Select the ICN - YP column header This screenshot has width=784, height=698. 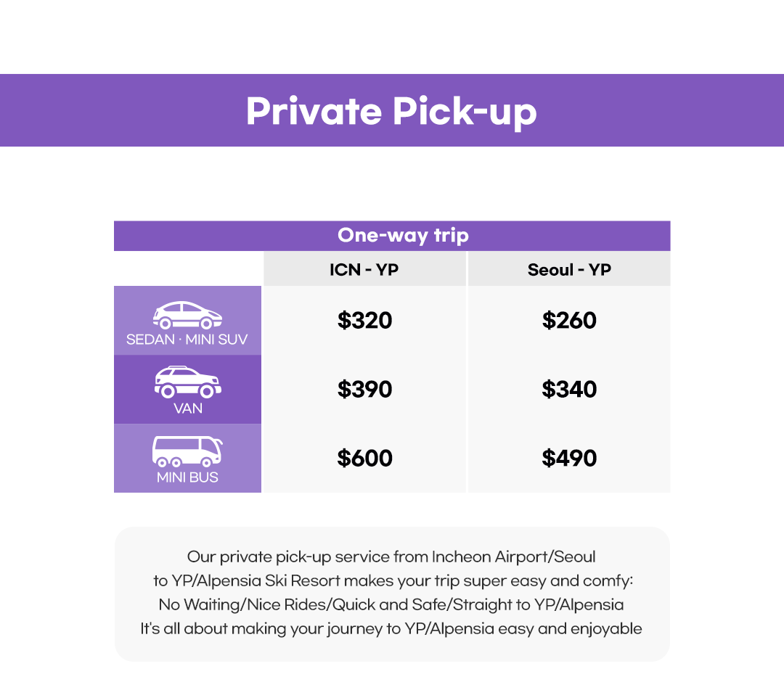[x=364, y=270]
